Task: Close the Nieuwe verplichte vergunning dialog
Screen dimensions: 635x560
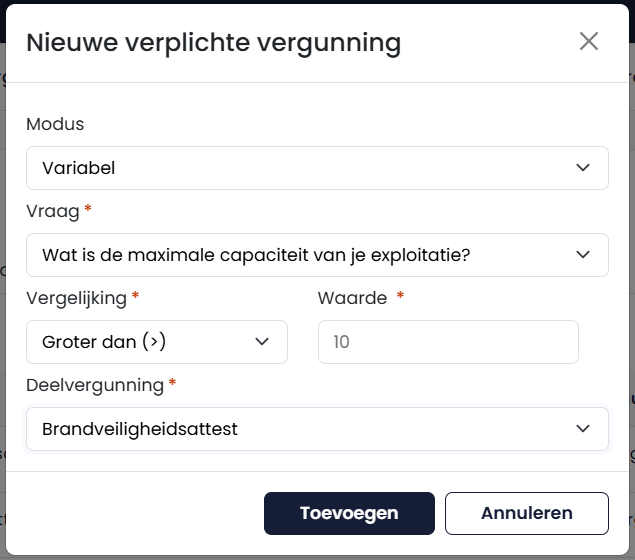Action: 588,41
